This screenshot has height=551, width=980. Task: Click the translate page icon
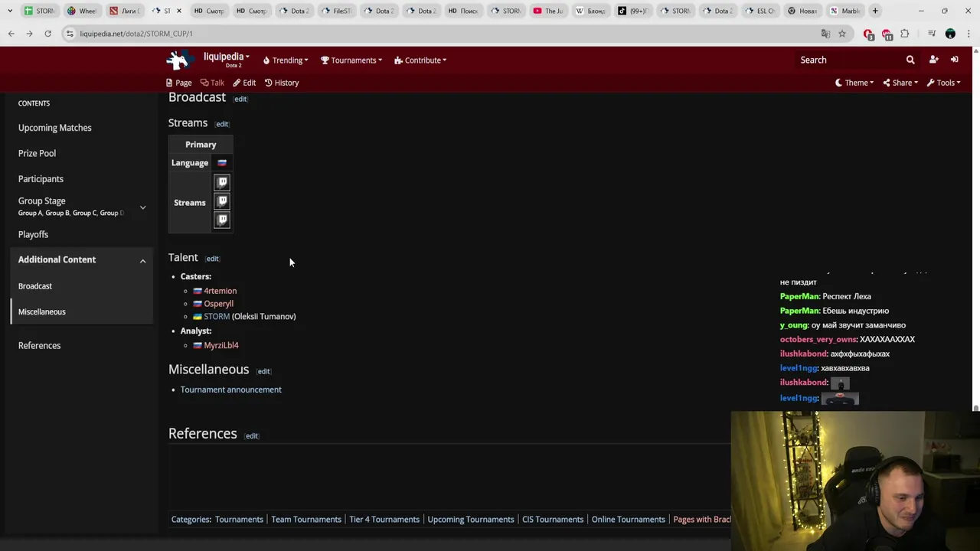825,34
